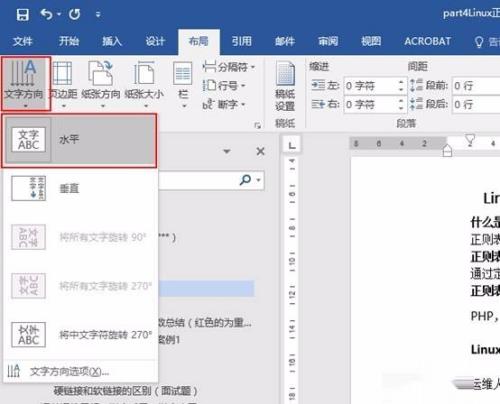The height and width of the screenshot is (404, 500).
Task: Select 将中文字符旋转 270° option
Action: click(80, 335)
